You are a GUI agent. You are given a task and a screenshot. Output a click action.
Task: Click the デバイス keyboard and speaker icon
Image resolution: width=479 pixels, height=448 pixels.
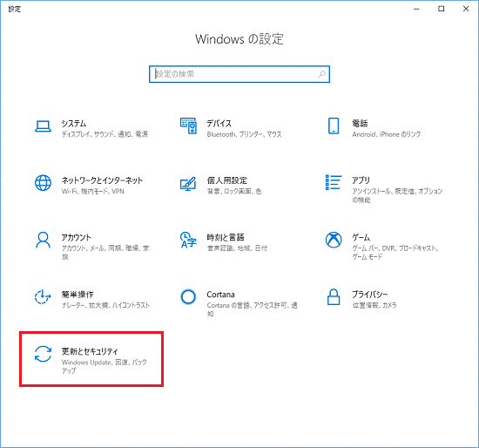pyautogui.click(x=188, y=126)
